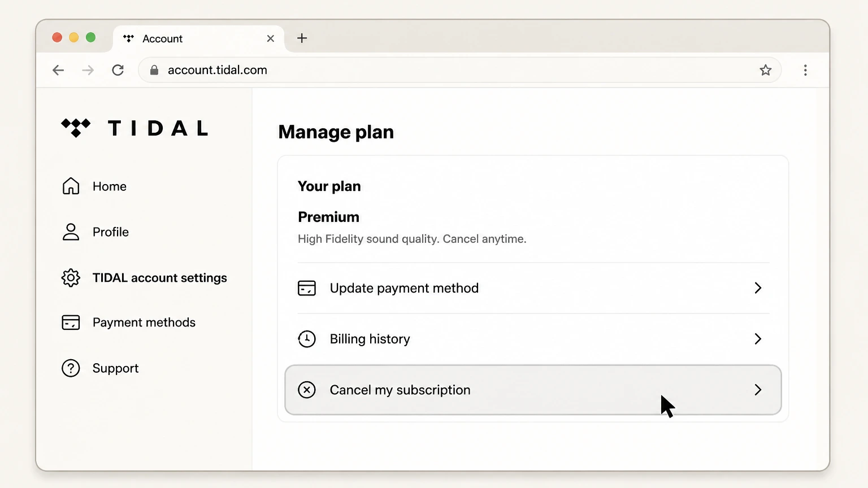Click the Billing history clock icon
This screenshot has width=868, height=488.
(307, 339)
